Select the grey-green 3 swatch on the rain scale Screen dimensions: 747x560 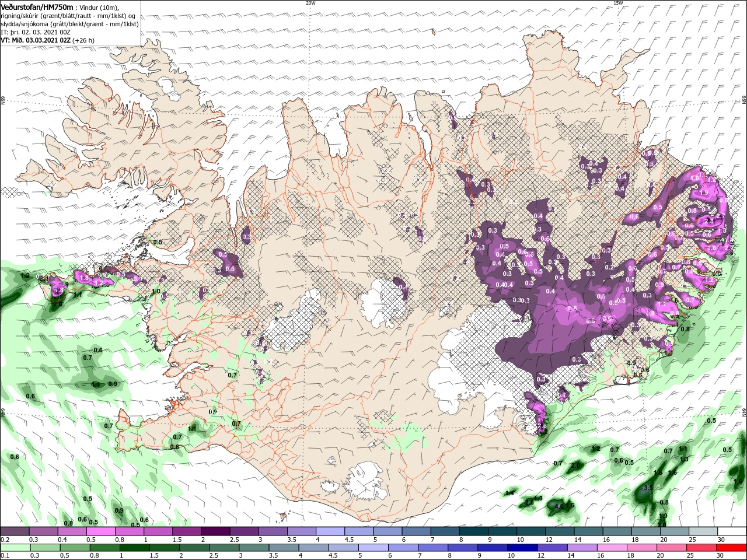(254, 548)
